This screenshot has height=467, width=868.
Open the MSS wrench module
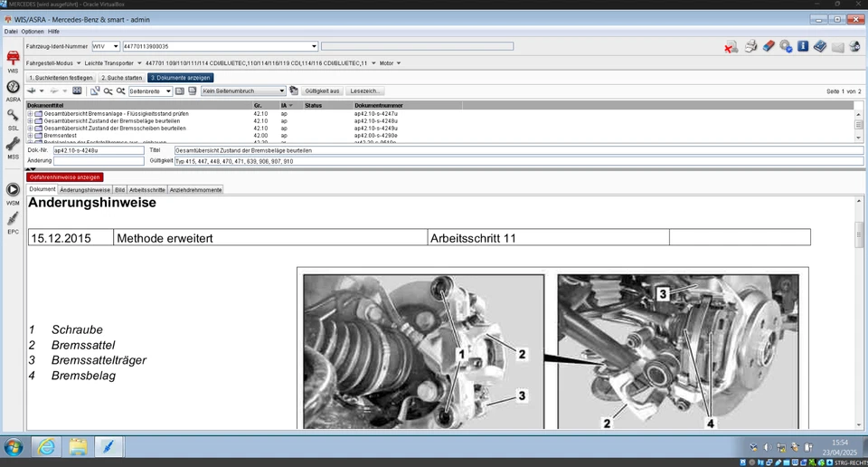(x=13, y=148)
